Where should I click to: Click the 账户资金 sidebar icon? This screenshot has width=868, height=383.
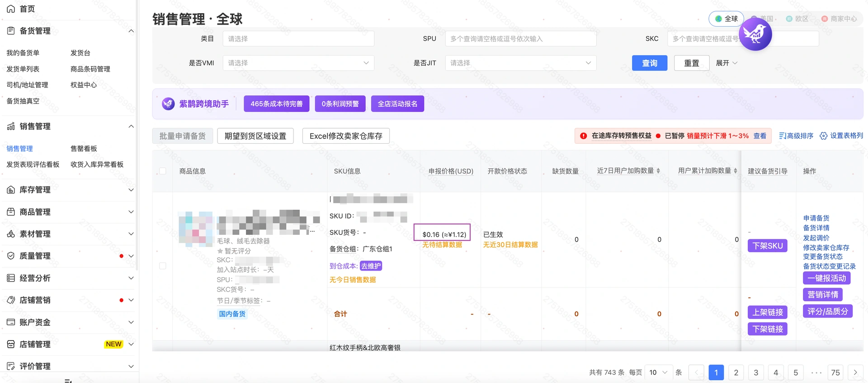pos(11,322)
